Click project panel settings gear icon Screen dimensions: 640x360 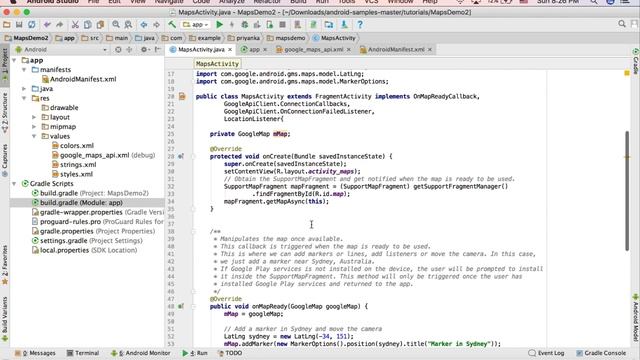tap(144, 49)
